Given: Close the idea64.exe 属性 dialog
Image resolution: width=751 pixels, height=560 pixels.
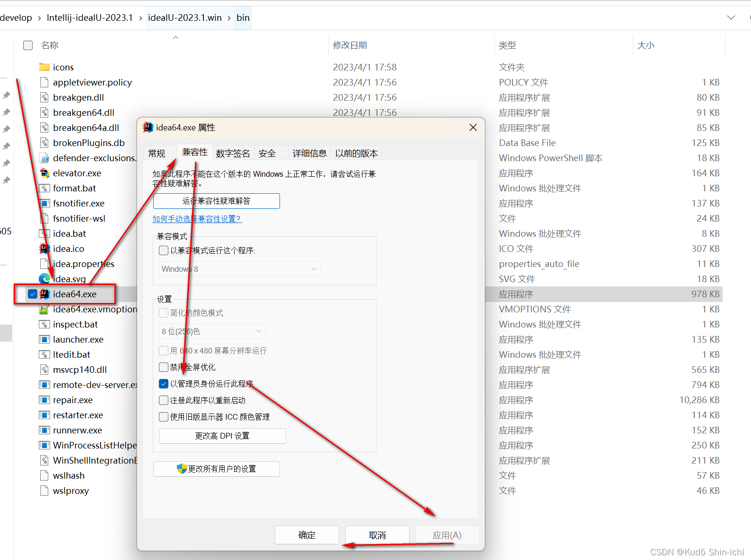Looking at the screenshot, I should click(x=473, y=128).
